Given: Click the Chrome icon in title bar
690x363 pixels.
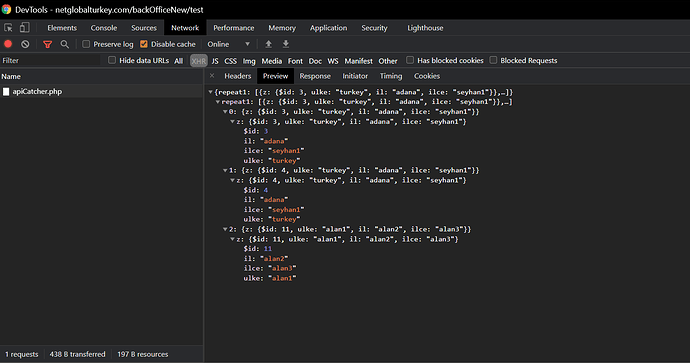Looking at the screenshot, I should 6,9.
